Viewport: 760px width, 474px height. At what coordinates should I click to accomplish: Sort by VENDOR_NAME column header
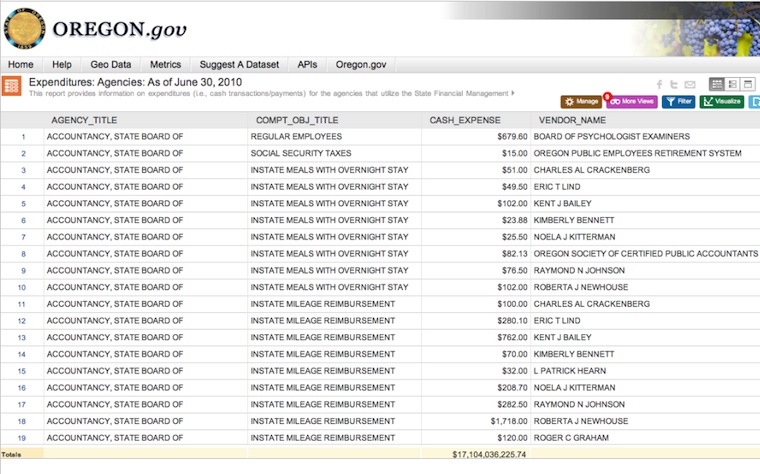572,120
